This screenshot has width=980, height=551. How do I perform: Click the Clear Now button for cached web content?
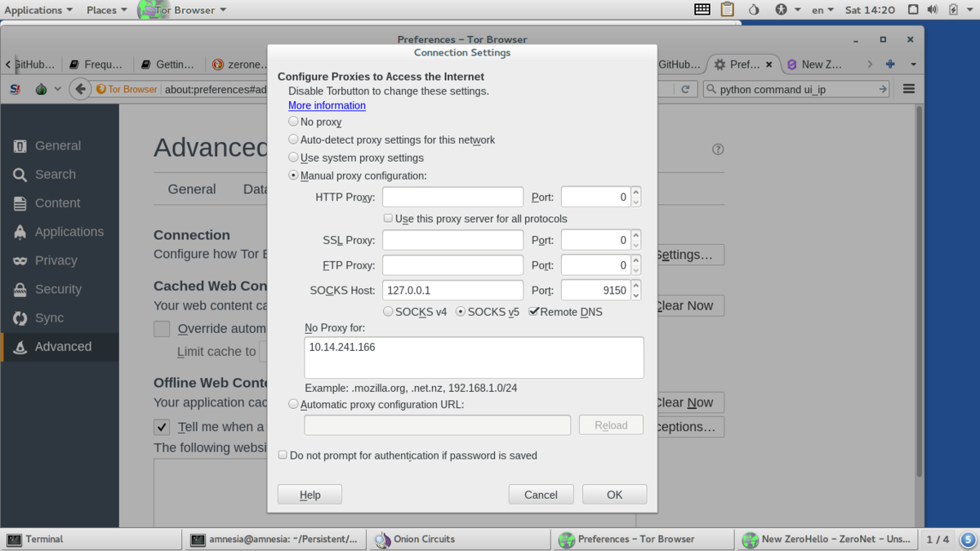pyautogui.click(x=688, y=306)
